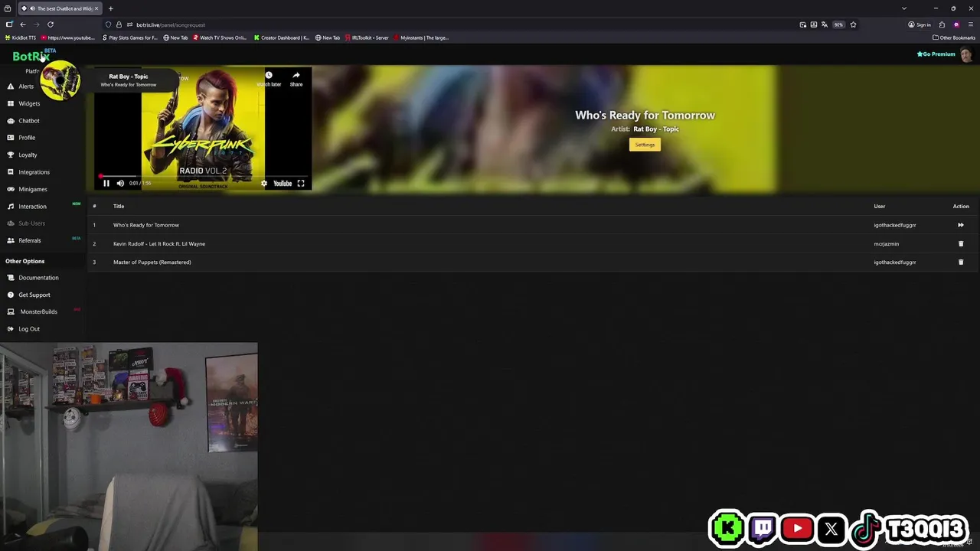Click the Sub-Users people icon
Viewport: 980px width, 551px height.
pos(11,223)
